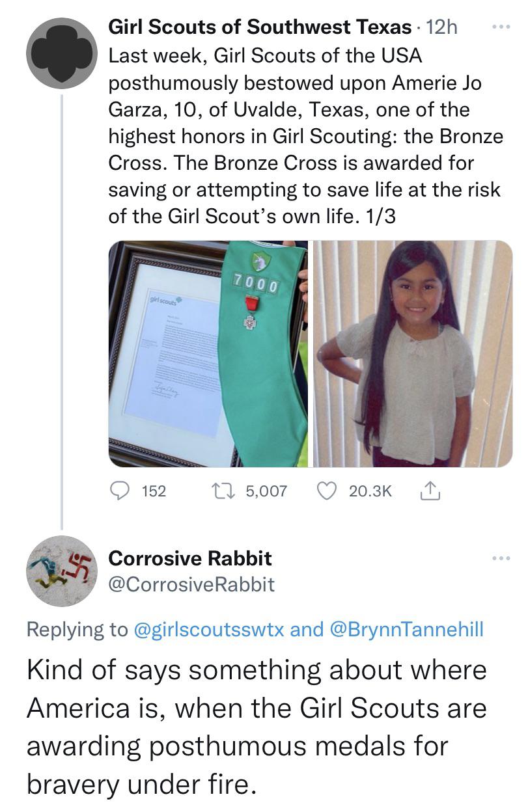528x812 pixels.
Task: Tap the @CorrosiveRabbit handle
Action: pyautogui.click(x=191, y=584)
